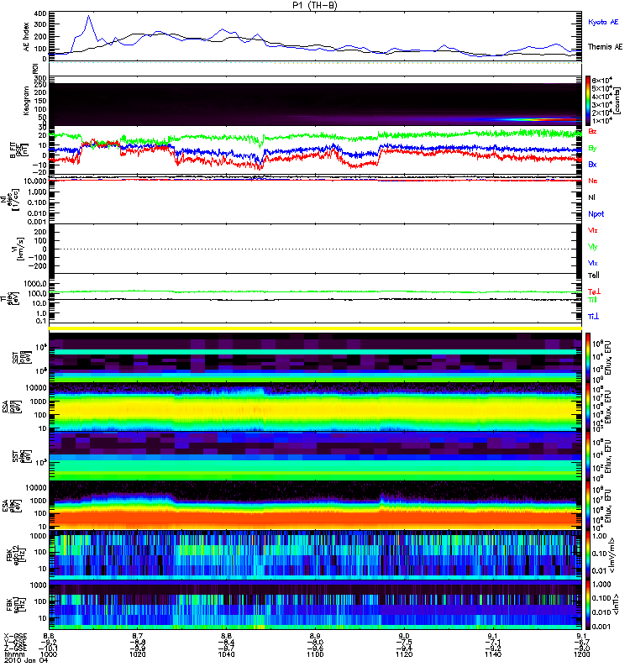The height and width of the screenshot is (672, 630).
Task: Click the magnetic field B_FIT line plot
Action: coord(315,151)
